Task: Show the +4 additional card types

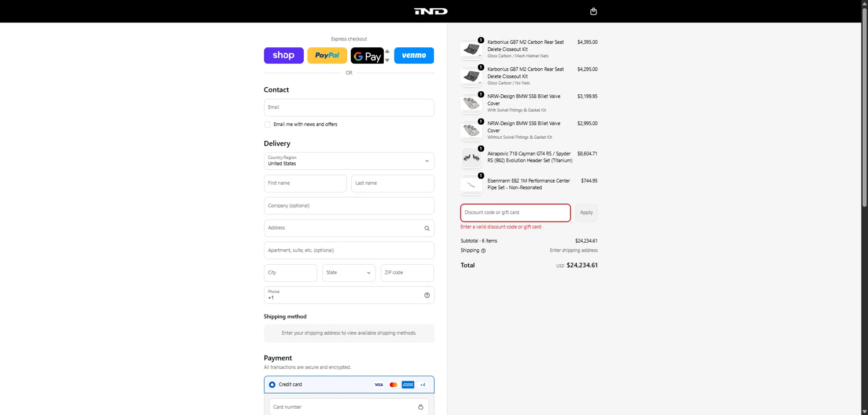Action: 423,385
